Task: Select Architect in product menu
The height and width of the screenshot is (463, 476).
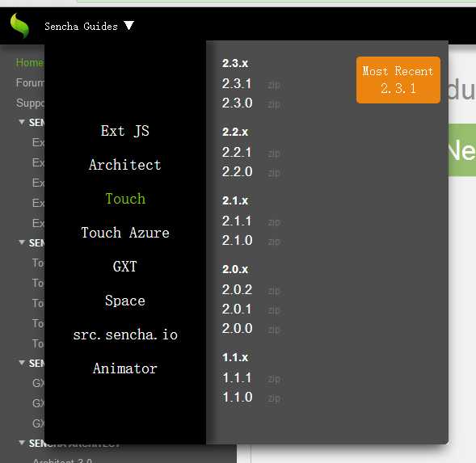Action: click(x=125, y=165)
